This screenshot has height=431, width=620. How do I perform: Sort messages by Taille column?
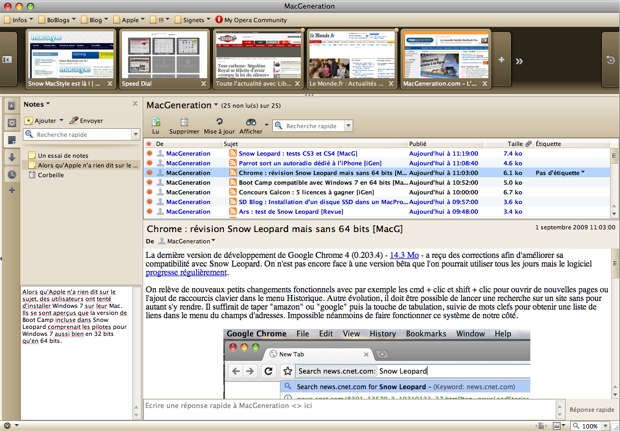(514, 144)
